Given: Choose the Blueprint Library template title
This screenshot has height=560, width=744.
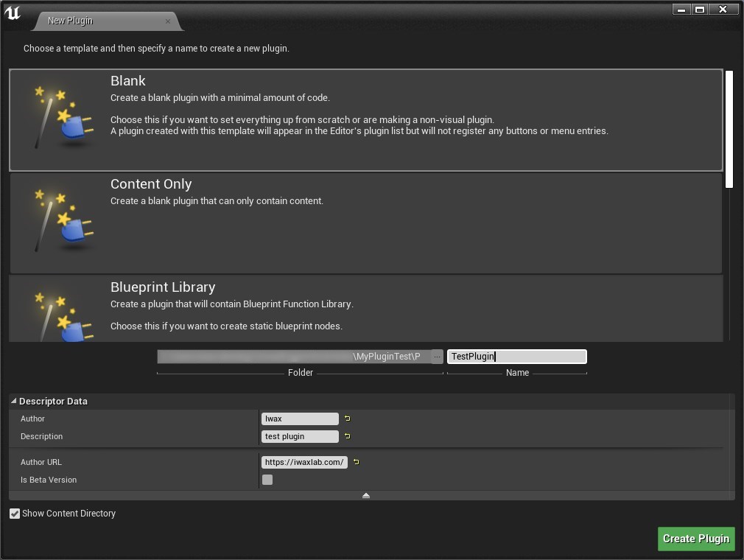Looking at the screenshot, I should [163, 287].
